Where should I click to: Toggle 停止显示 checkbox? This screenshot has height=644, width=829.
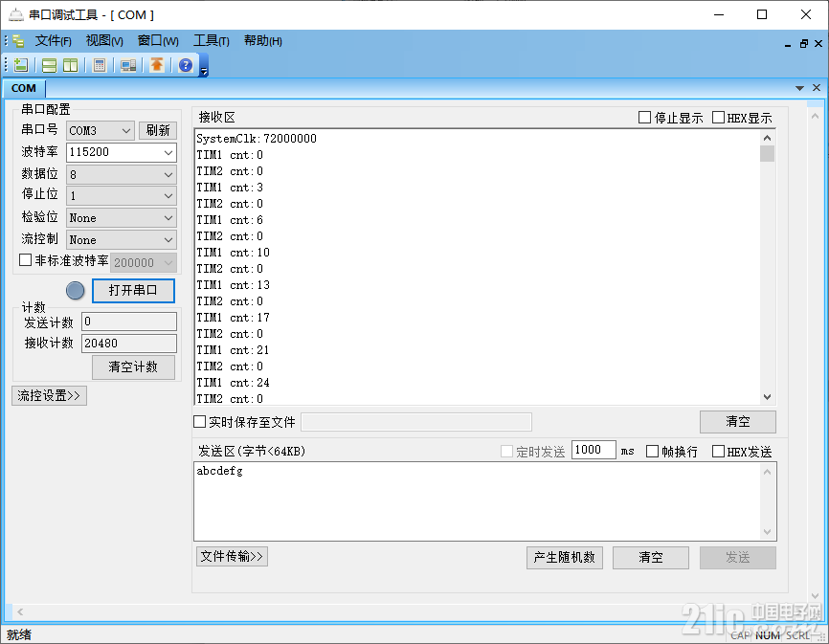(x=644, y=118)
